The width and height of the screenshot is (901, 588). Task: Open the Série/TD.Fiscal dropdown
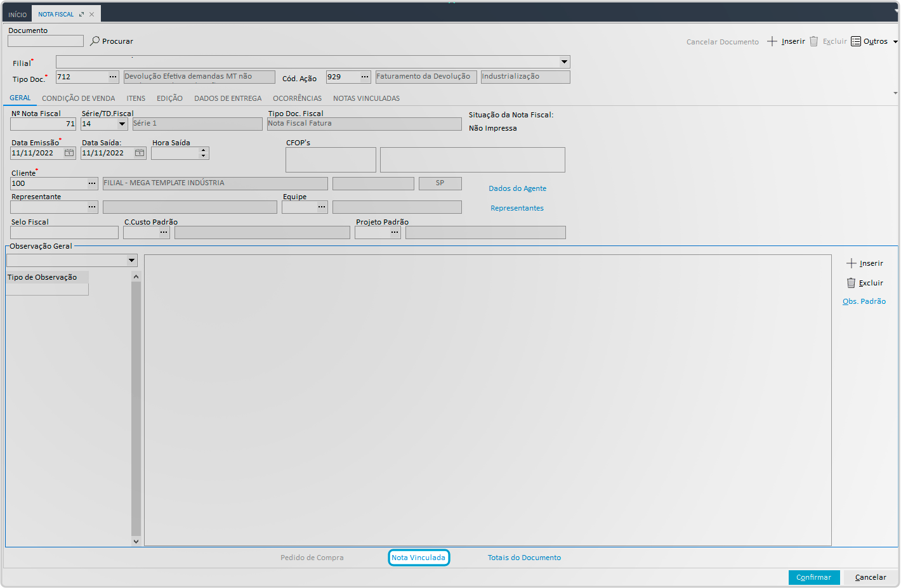(x=122, y=124)
